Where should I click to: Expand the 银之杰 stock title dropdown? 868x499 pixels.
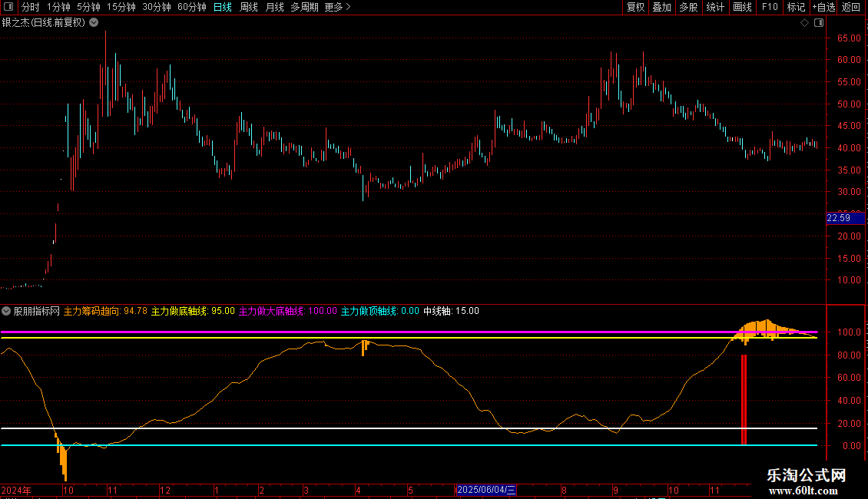(94, 22)
